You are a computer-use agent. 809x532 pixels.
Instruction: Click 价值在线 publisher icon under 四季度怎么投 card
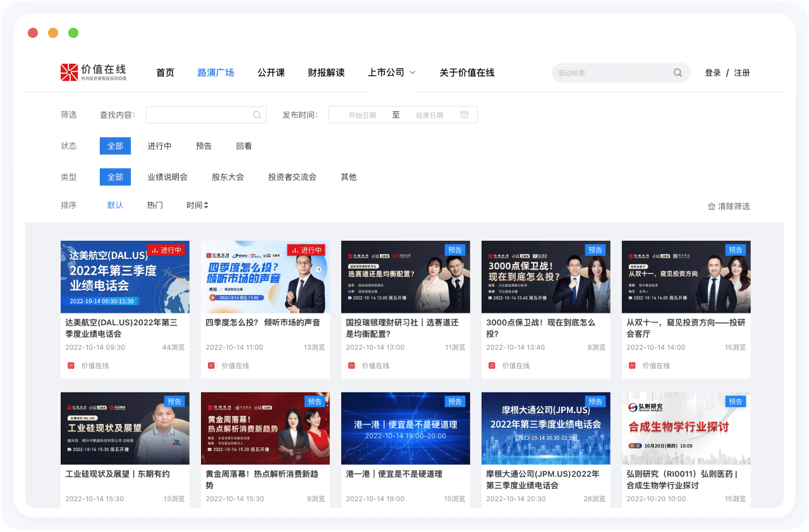click(211, 365)
